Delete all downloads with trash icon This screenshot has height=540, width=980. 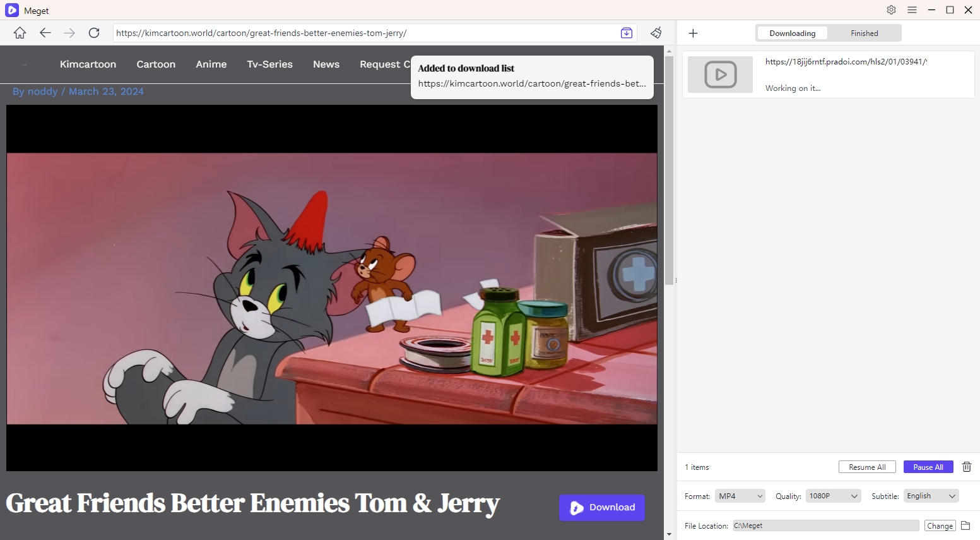click(x=967, y=467)
